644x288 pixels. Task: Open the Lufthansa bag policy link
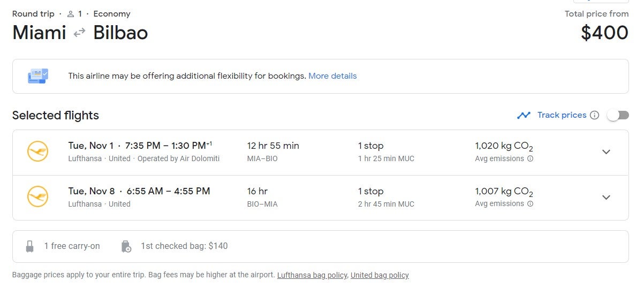coord(312,275)
